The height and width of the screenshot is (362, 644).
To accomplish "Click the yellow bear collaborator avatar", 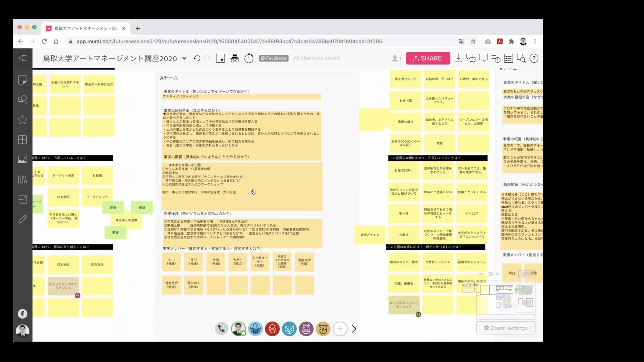I will [x=323, y=329].
